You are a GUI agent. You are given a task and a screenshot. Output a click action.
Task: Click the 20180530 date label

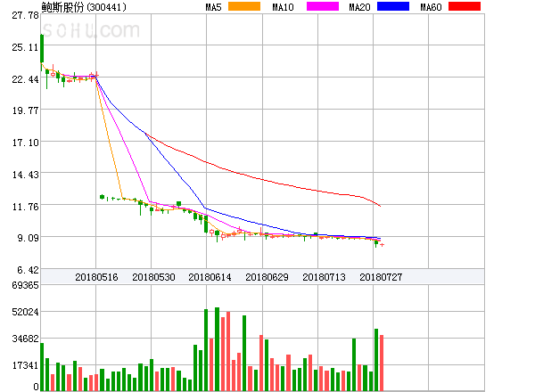tap(153, 277)
